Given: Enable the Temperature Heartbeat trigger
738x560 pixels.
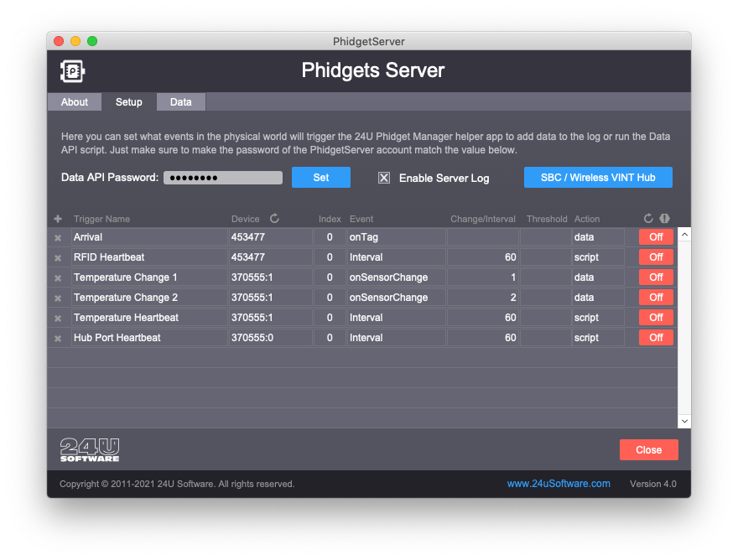Looking at the screenshot, I should [x=656, y=318].
